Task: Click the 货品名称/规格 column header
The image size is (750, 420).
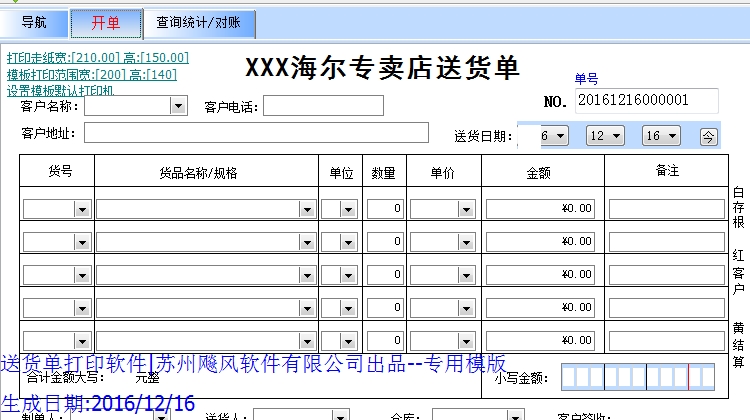Action: click(x=199, y=173)
